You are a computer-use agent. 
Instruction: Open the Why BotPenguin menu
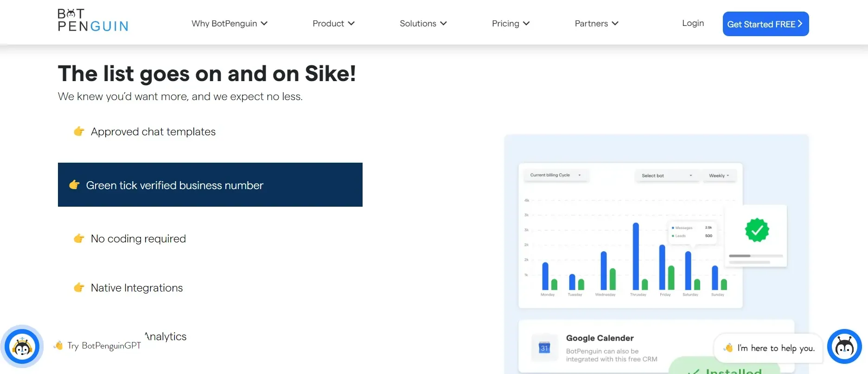point(230,24)
